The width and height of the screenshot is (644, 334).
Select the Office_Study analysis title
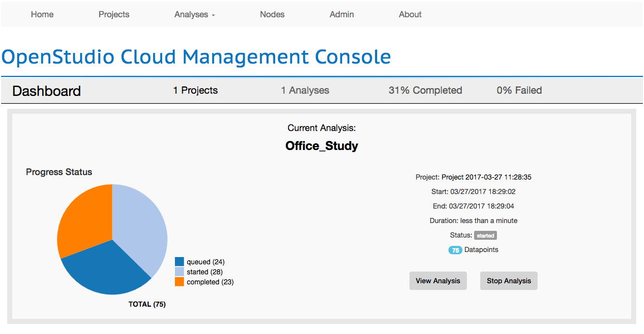pos(322,146)
